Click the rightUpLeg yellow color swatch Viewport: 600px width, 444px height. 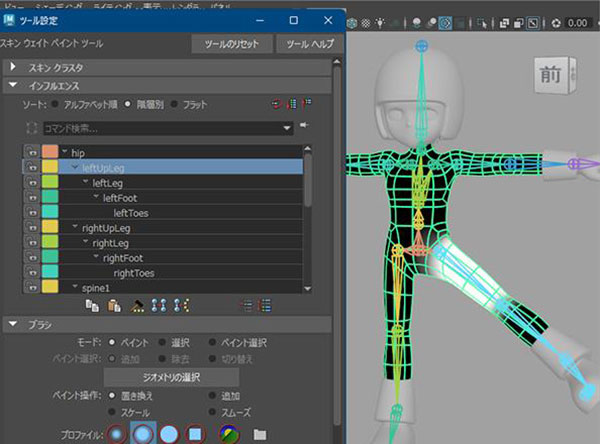51,228
